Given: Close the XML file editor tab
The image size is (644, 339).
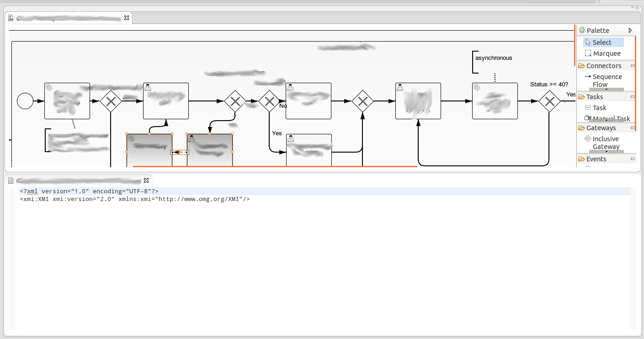Looking at the screenshot, I should pyautogui.click(x=146, y=180).
